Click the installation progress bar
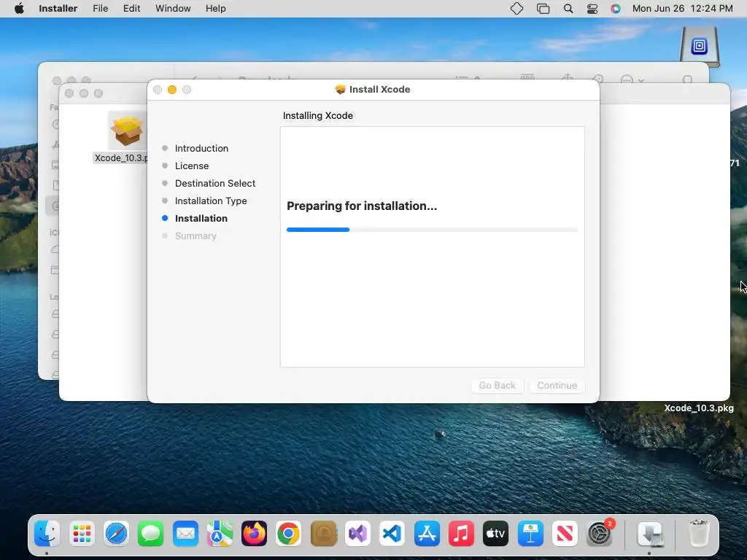The height and width of the screenshot is (560, 747). (x=432, y=230)
